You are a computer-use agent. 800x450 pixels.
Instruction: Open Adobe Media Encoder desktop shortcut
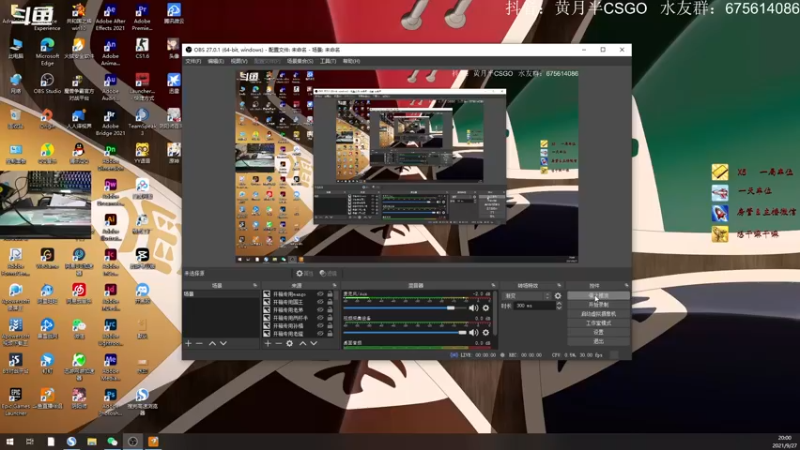[110, 367]
